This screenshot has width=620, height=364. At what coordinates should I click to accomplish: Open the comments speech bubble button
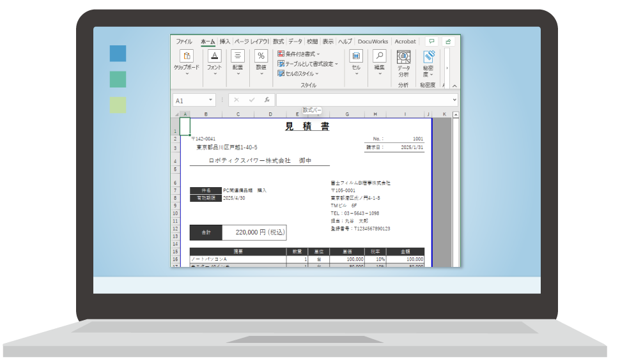432,42
